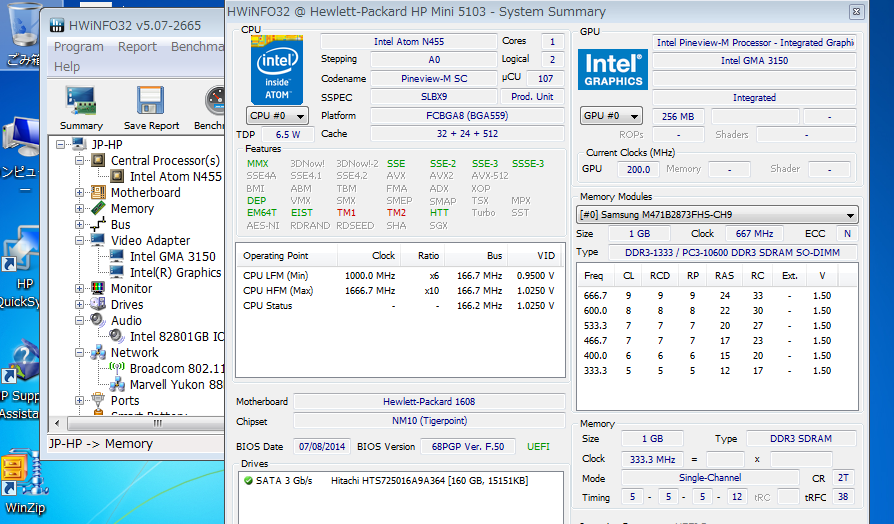Click the Pineview-M SC codename field

pos(433,79)
